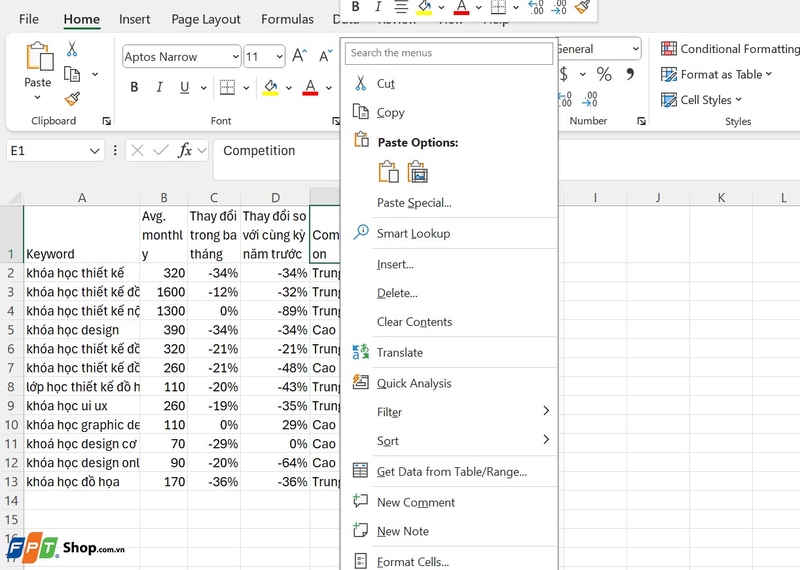
Task: Click the Cut scissors icon in ribbon
Action: coord(72,49)
